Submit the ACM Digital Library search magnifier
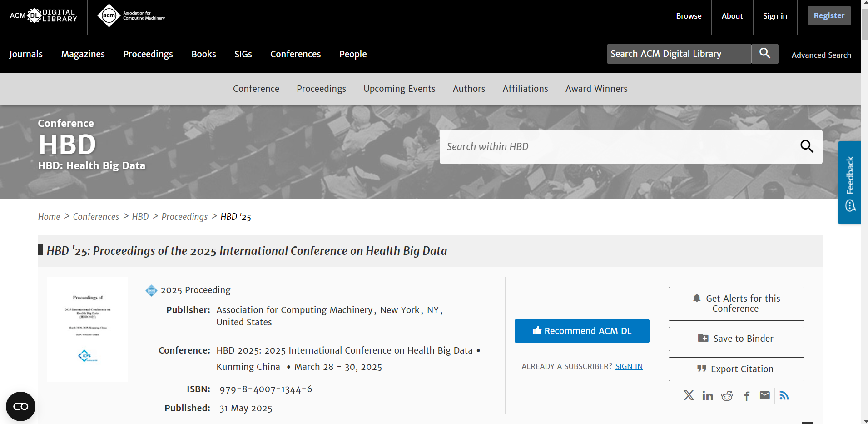This screenshot has width=868, height=424. [764, 54]
